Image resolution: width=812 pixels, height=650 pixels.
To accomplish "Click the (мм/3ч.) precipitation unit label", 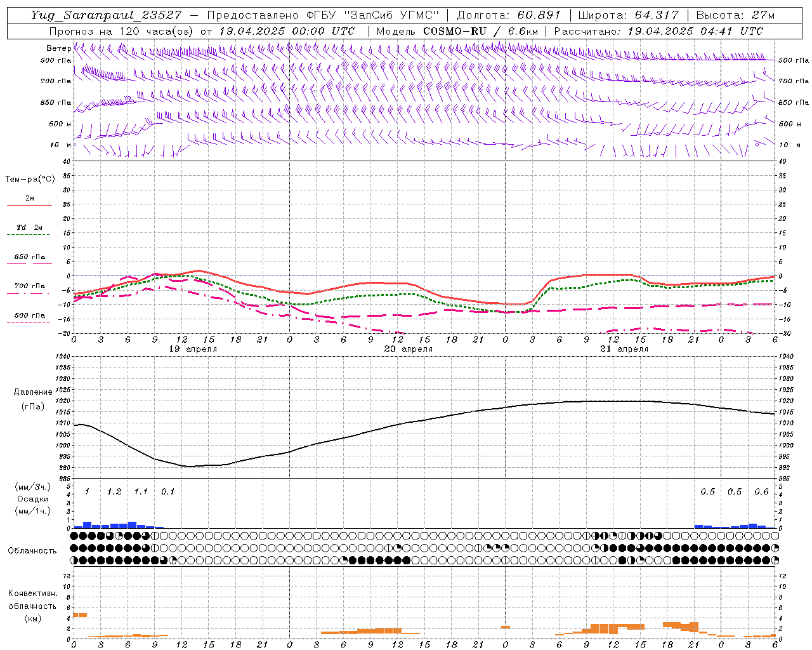I will (33, 487).
